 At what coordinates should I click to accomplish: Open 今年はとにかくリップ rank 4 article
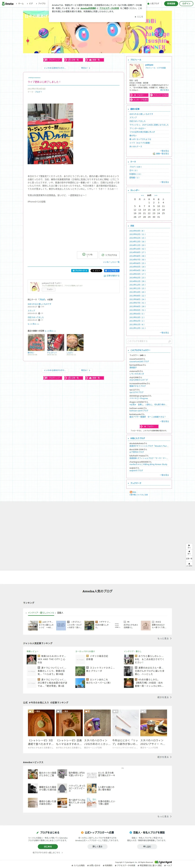coord(125,742)
